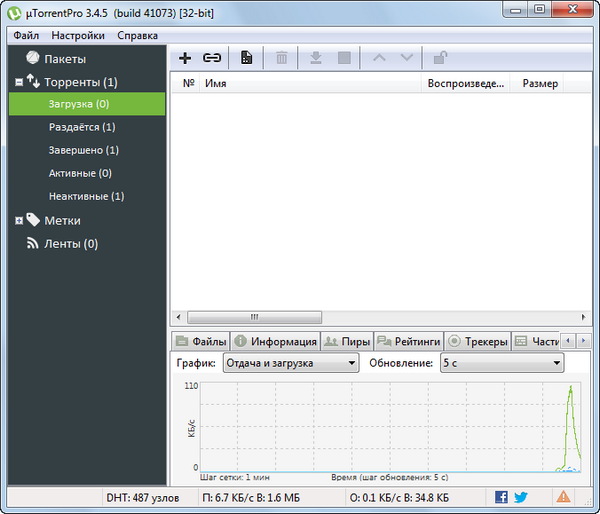The width and height of the screenshot is (600, 514).
Task: Click the Twitter bird icon
Action: pos(520,496)
